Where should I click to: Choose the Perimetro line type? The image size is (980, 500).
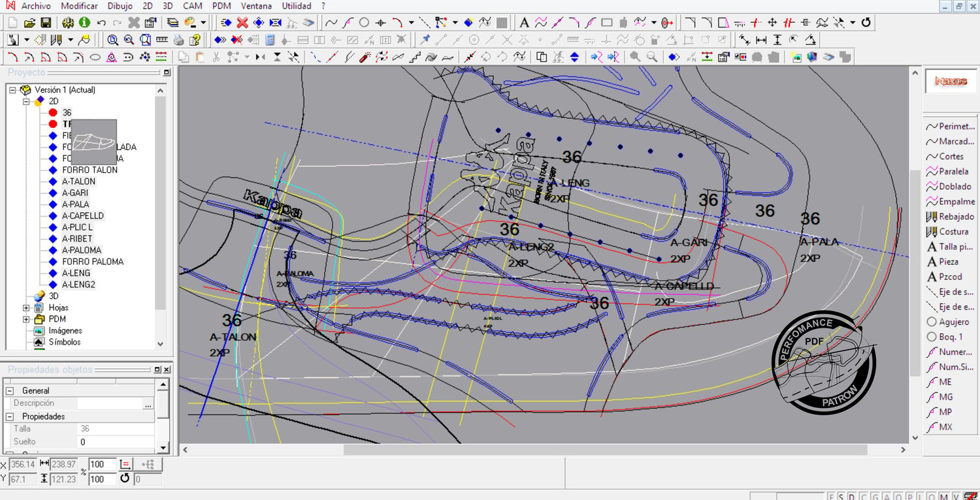click(x=950, y=127)
